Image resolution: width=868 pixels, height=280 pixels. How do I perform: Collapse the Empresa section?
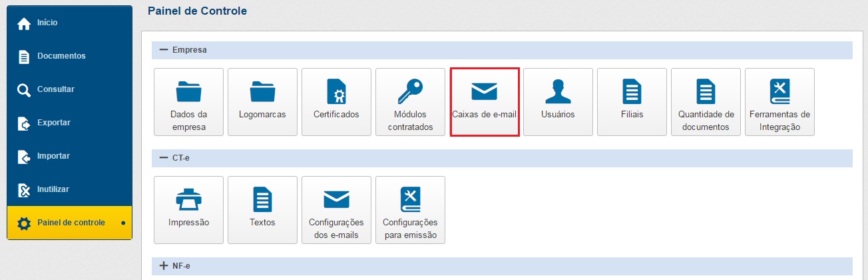[x=164, y=50]
